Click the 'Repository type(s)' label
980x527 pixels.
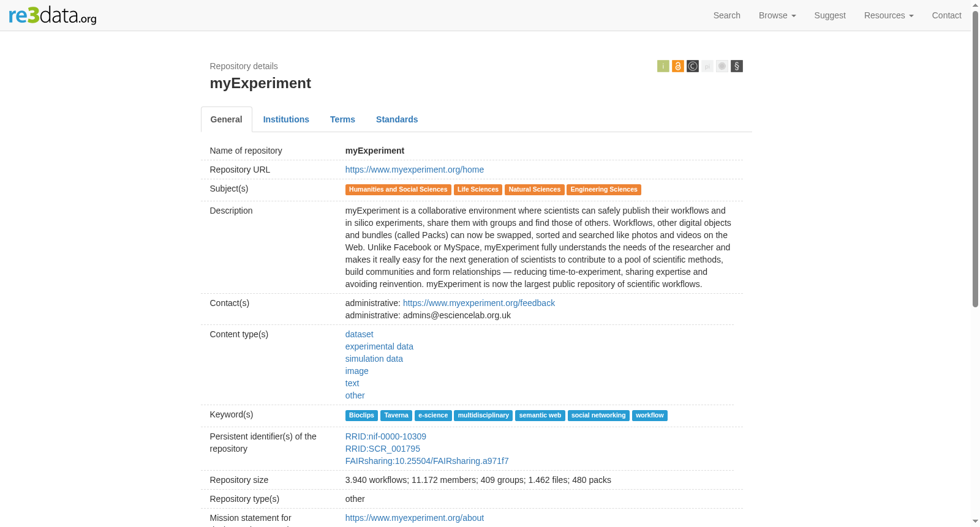(245, 499)
